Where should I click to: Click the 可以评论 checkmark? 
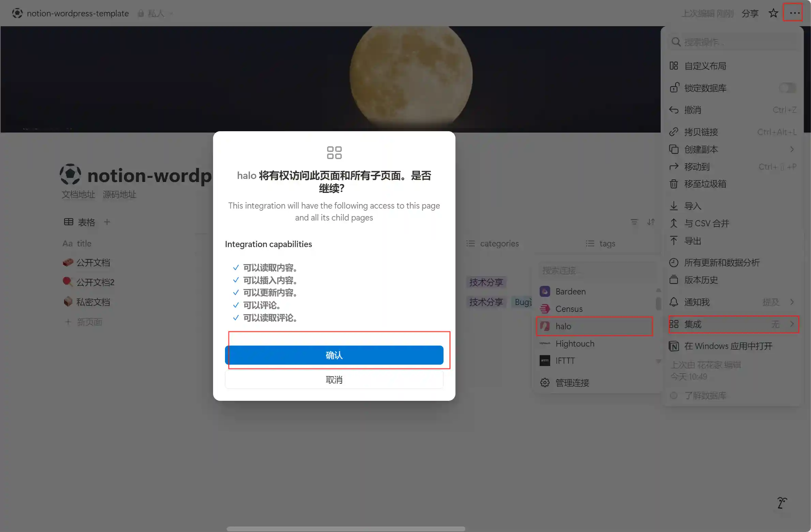click(x=236, y=305)
